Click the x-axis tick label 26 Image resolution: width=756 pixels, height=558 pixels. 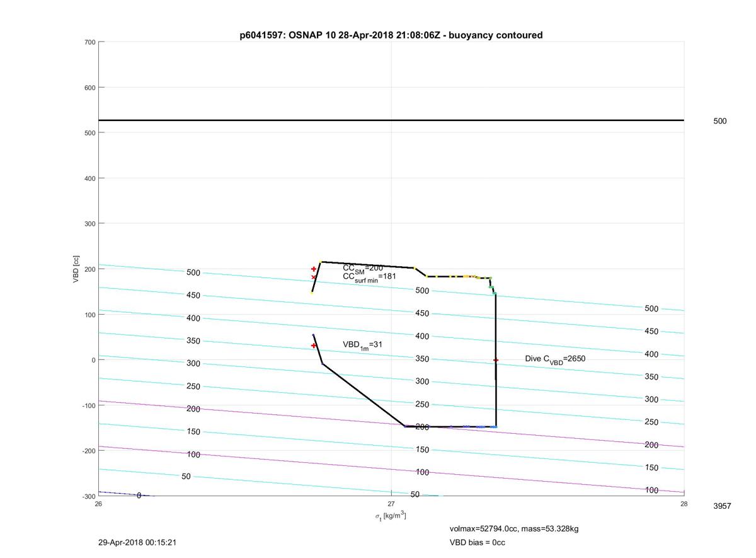click(x=98, y=504)
